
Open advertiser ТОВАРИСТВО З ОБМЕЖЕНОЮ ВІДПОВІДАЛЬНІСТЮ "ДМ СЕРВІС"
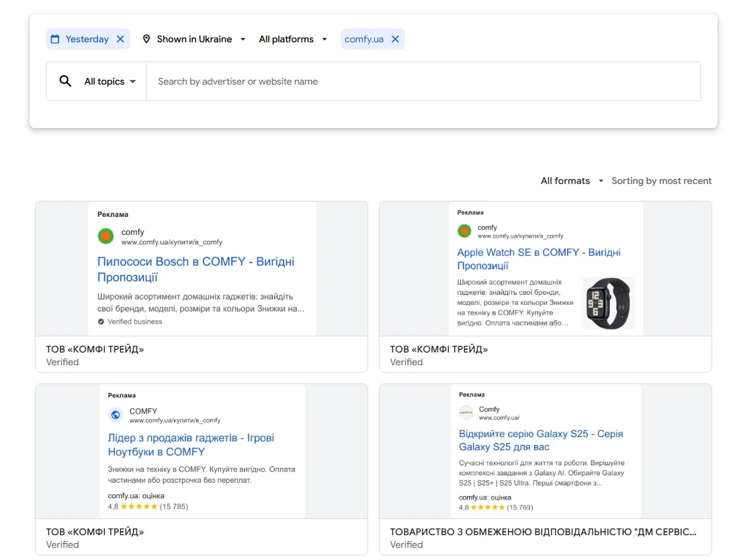click(543, 532)
